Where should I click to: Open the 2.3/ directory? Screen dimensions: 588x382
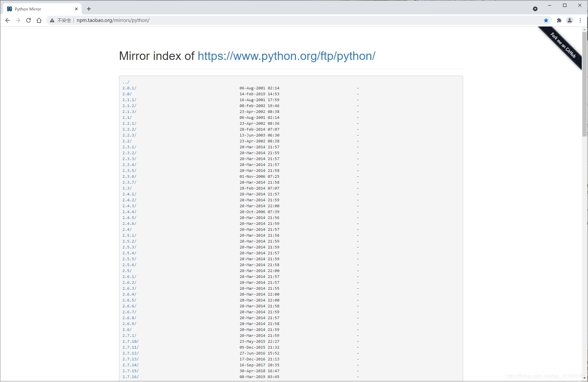coord(127,188)
